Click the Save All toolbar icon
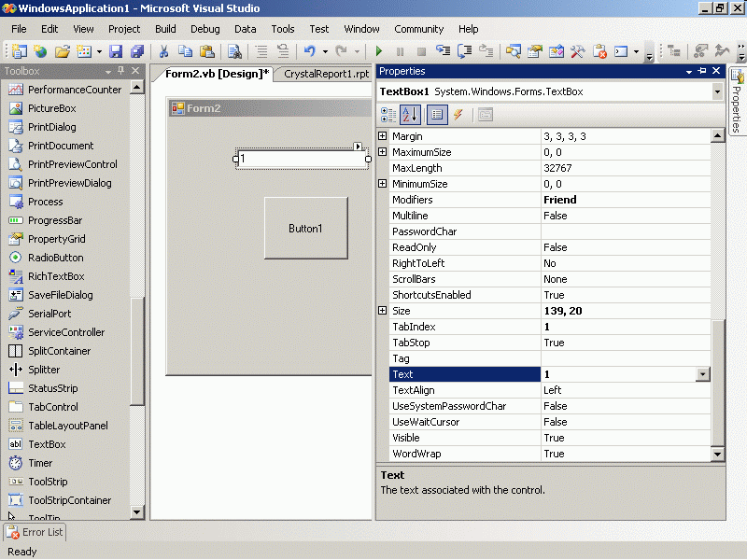Screen dimensions: 747x560 [137, 51]
